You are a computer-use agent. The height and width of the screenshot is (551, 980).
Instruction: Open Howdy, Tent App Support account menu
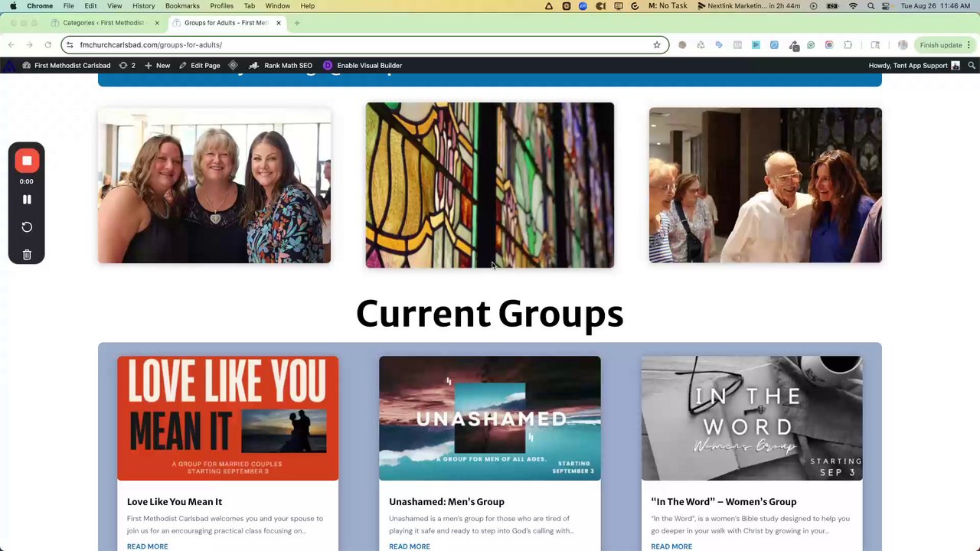[914, 66]
